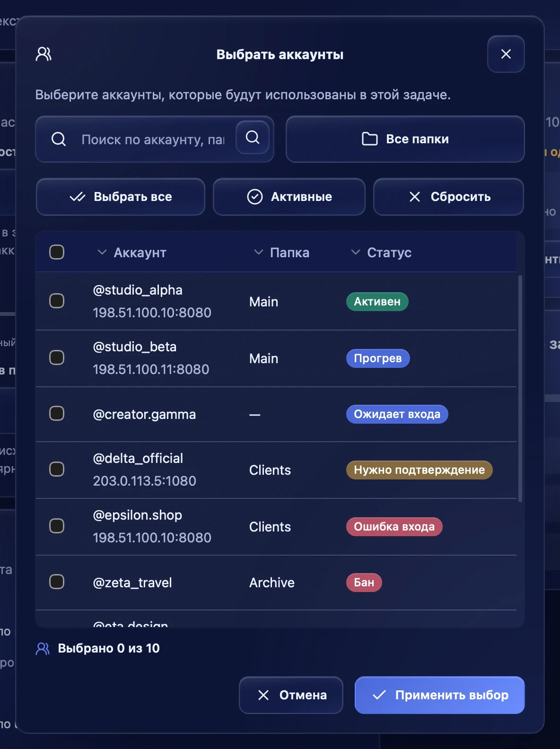Click the checkmark icon on Применить выбор
The height and width of the screenshot is (749, 560).
point(379,695)
